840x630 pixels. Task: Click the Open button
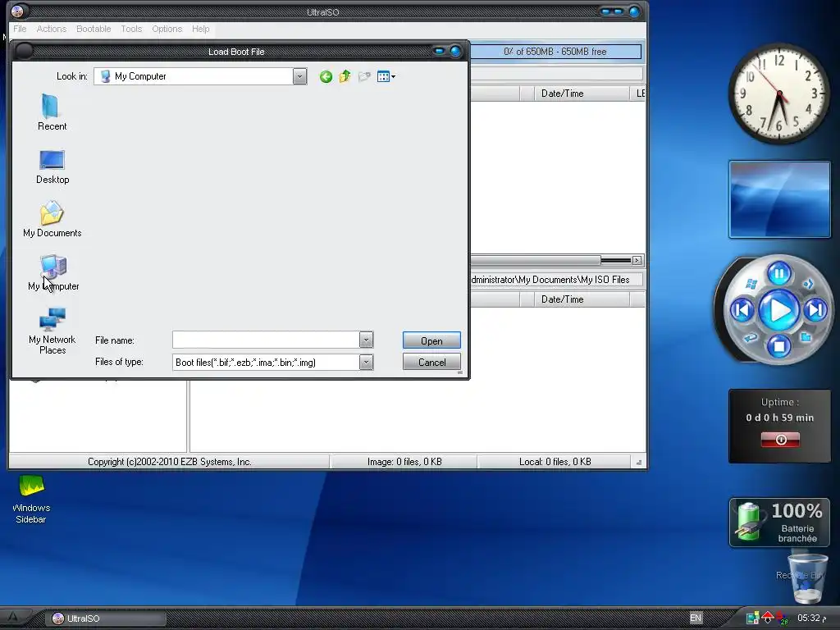[x=431, y=340]
